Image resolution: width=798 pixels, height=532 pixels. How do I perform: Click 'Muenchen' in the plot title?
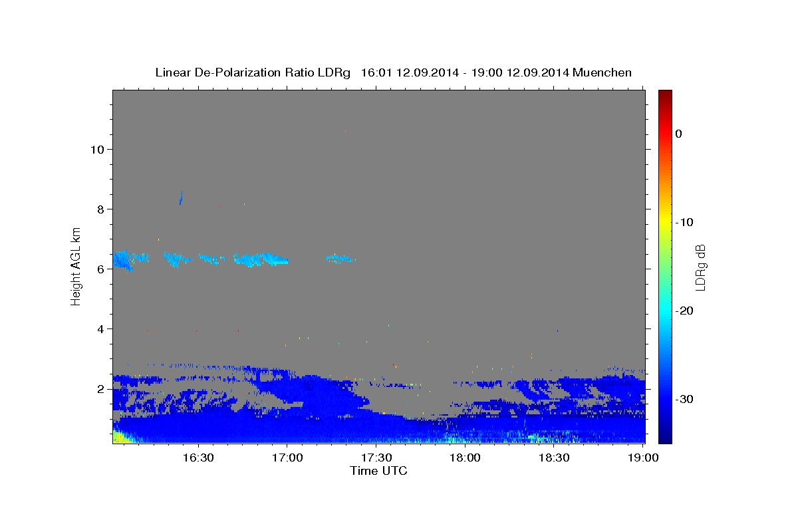coord(602,72)
